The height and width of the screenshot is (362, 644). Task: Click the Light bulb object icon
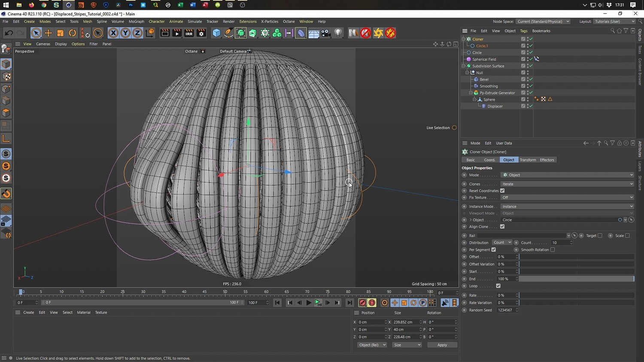pos(338,33)
